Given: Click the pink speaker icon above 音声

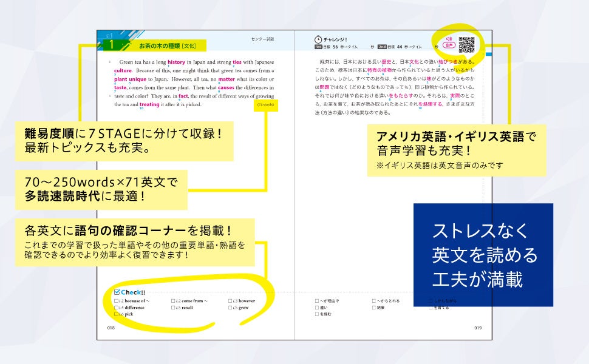Looking at the screenshot, I should tap(449, 39).
